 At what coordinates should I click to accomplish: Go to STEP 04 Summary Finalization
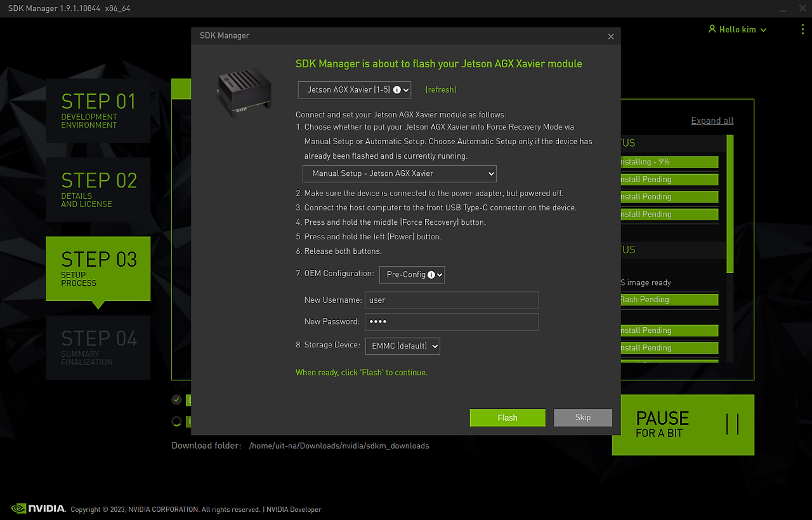tap(98, 347)
